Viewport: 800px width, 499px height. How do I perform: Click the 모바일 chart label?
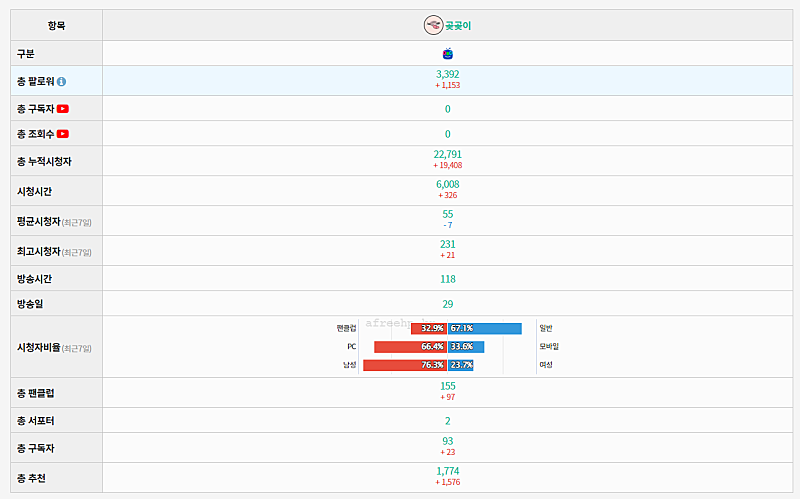pyautogui.click(x=549, y=346)
